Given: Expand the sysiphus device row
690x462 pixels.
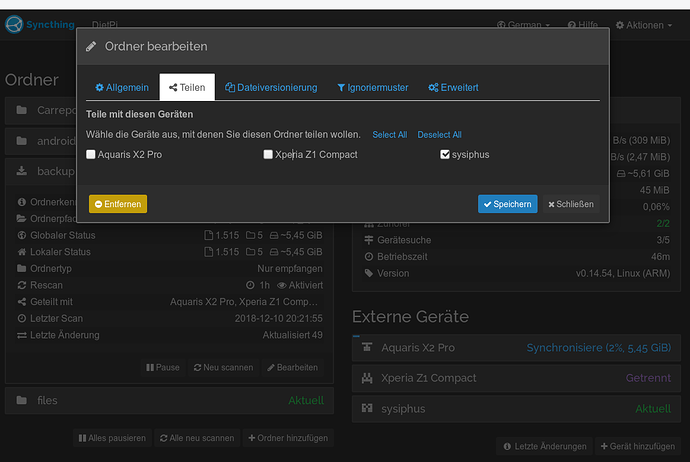Looking at the screenshot, I should (x=516, y=409).
